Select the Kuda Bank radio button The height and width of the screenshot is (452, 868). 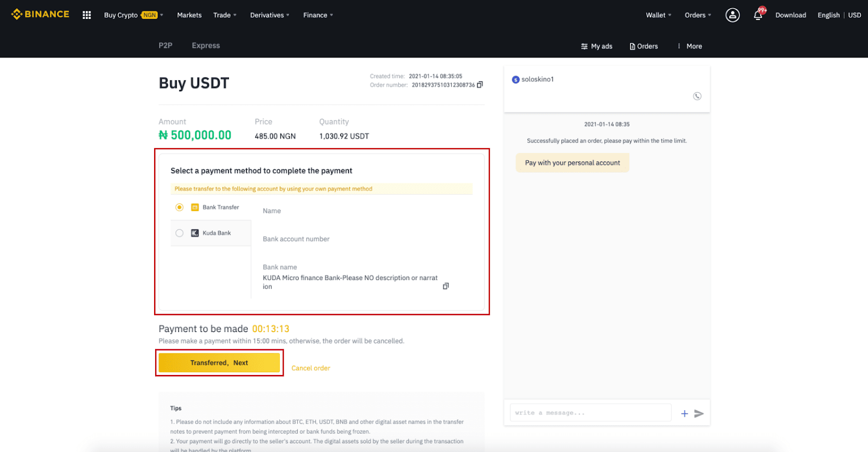coord(180,233)
